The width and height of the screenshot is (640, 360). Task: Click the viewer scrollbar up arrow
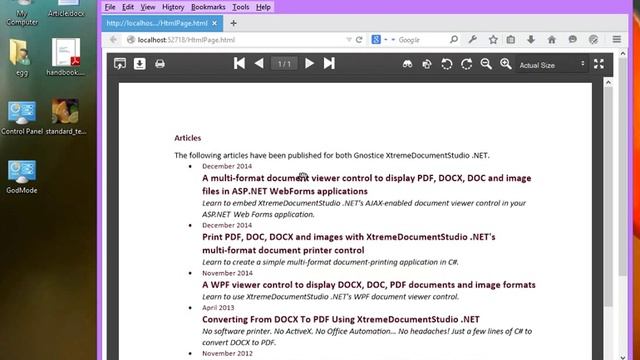pyautogui.click(x=608, y=82)
